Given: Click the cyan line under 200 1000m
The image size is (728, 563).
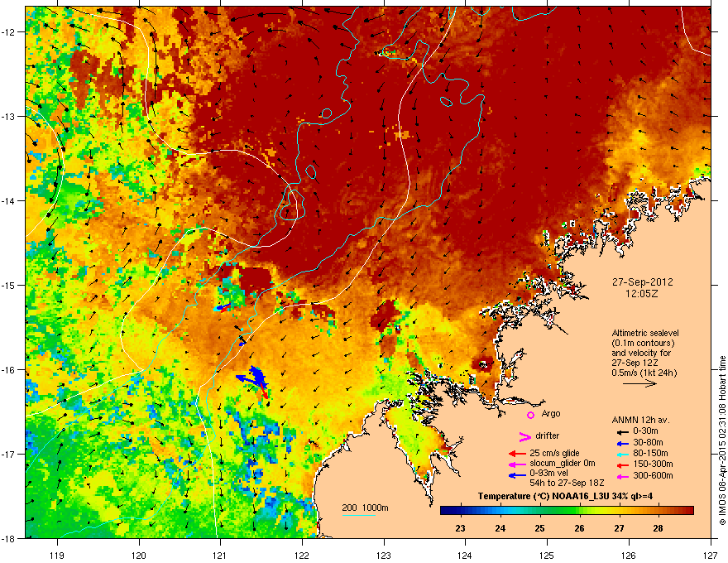Looking at the screenshot, I should point(359,516).
